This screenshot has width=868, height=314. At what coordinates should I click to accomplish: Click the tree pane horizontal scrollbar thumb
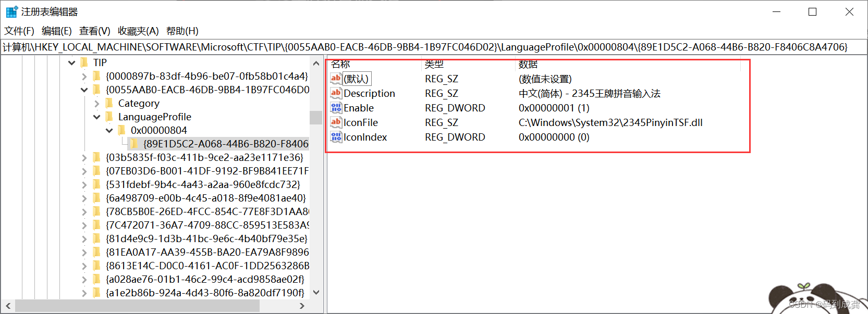click(137, 306)
